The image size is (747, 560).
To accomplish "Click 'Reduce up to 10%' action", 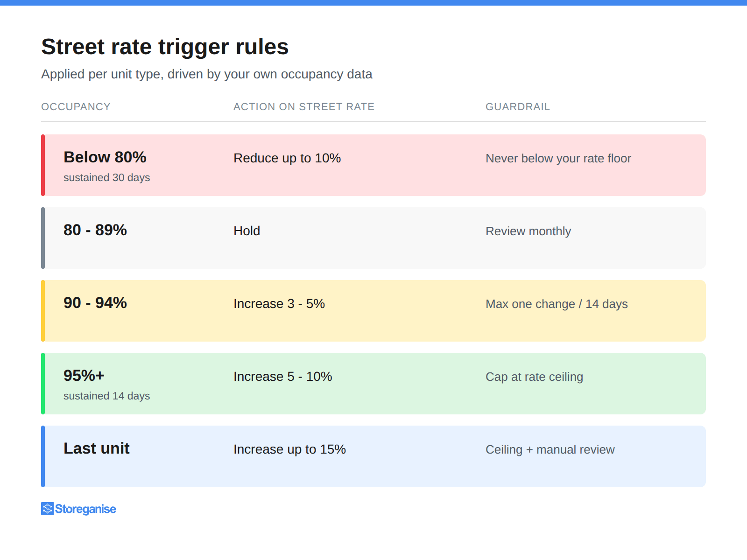I will (287, 158).
